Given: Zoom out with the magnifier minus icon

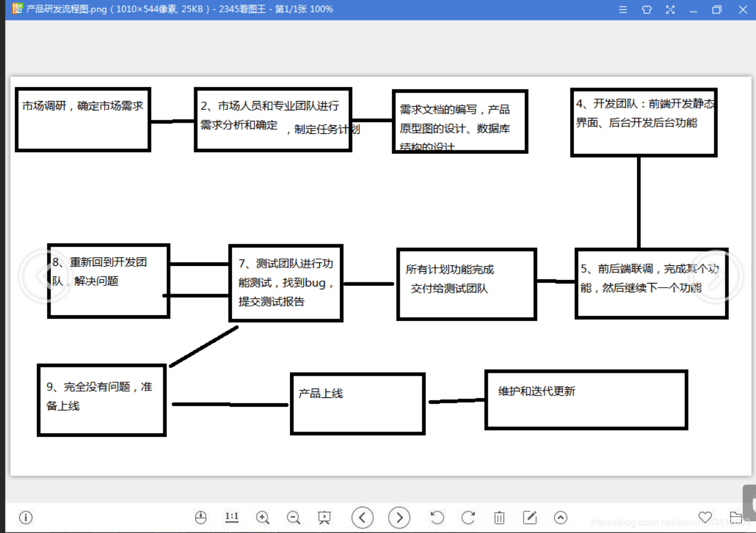Looking at the screenshot, I should click(293, 517).
